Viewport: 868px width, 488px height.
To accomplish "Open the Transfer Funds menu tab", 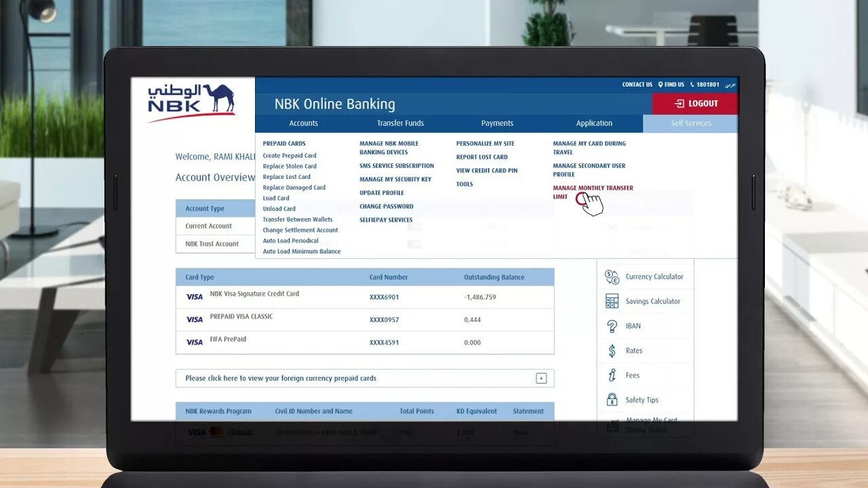I will (x=400, y=123).
